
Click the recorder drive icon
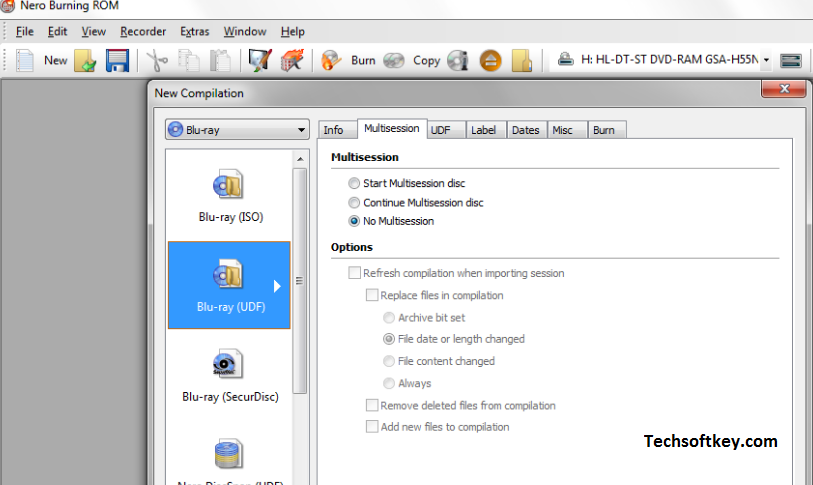point(566,60)
